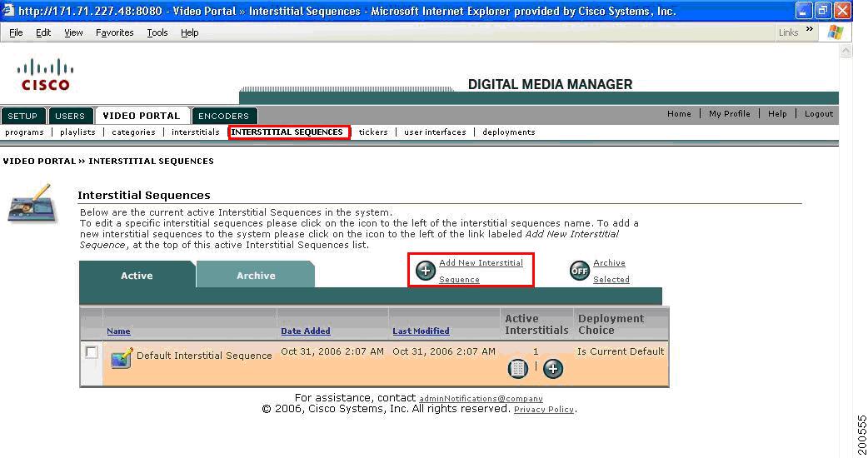Sort by the Last Modified column header
This screenshot has width=868, height=458.
click(421, 331)
